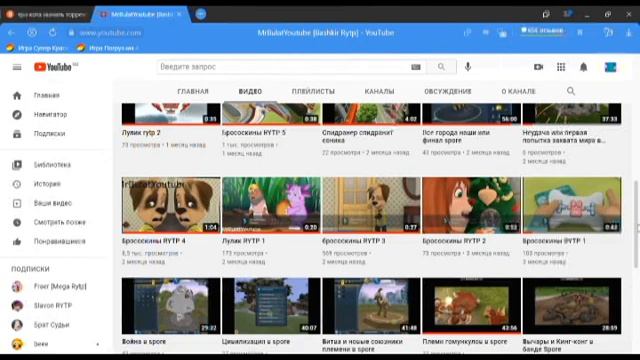The width and height of the screenshot is (640, 360).
Task: Click Все города наши или финал spore title
Action: 456,136
